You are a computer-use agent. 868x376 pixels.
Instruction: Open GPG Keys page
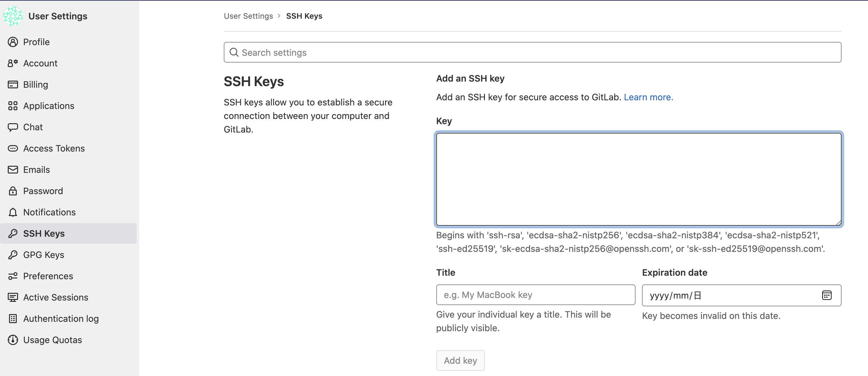68,254
